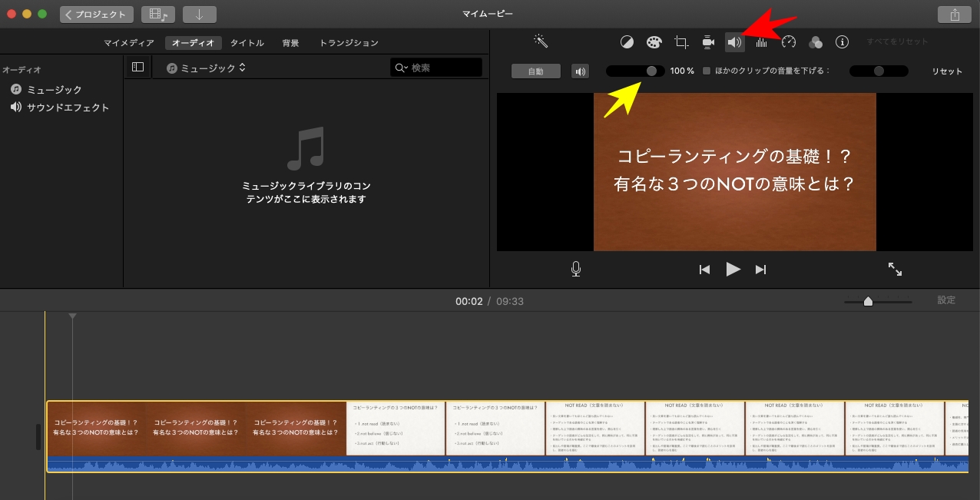Play the movie in the viewer

pyautogui.click(x=733, y=269)
